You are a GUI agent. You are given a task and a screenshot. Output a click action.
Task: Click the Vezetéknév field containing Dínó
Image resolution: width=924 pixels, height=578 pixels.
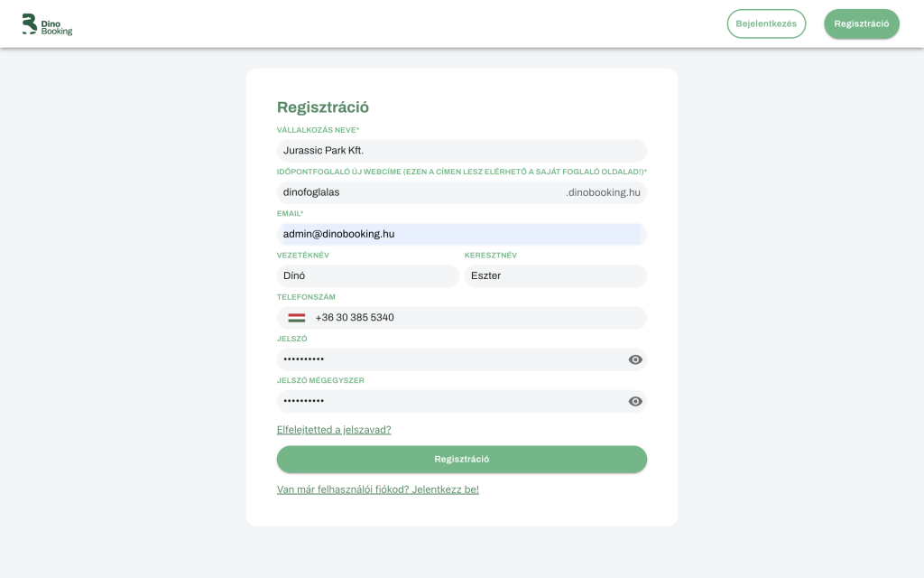tap(367, 275)
